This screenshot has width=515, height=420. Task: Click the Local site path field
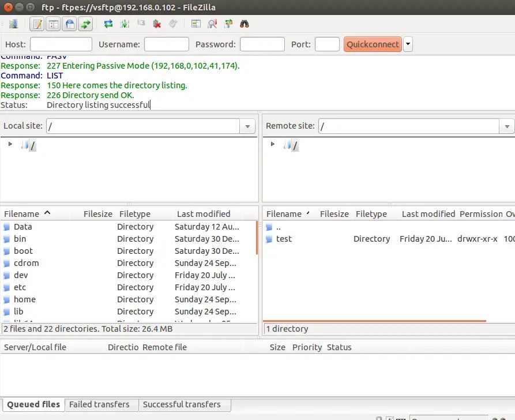143,126
